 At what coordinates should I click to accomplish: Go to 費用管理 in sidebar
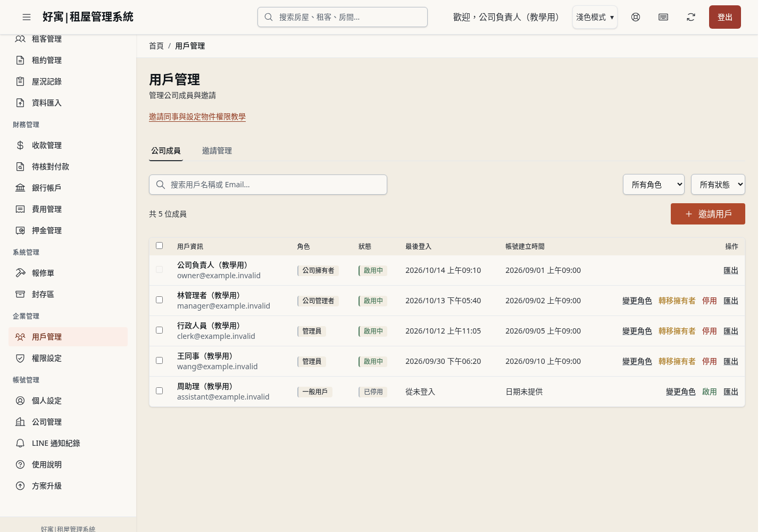pos(68,209)
